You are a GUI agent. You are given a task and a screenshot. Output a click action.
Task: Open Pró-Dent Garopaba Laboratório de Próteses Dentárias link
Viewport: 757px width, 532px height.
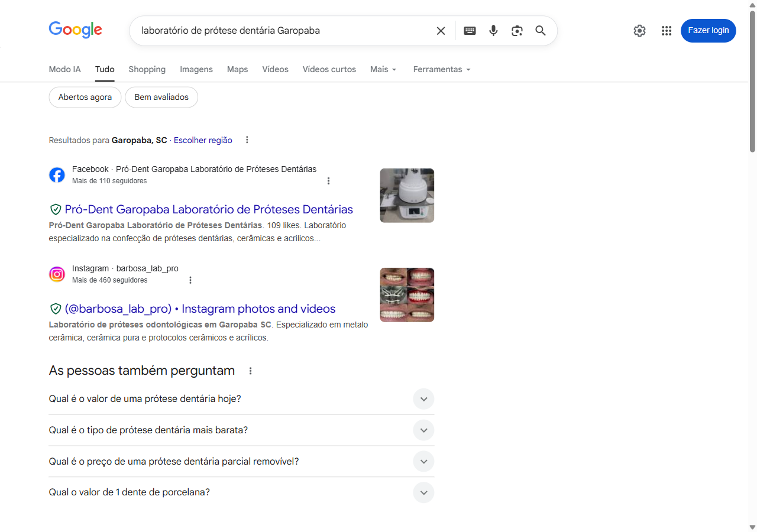click(x=209, y=209)
